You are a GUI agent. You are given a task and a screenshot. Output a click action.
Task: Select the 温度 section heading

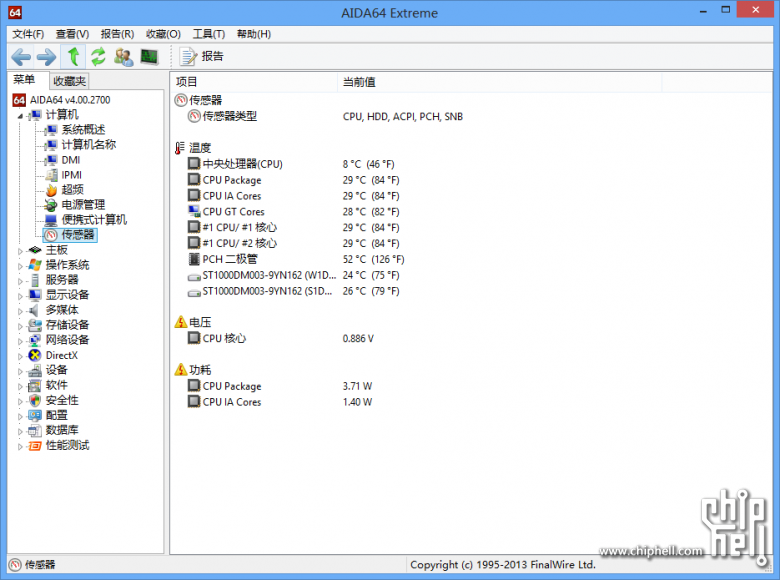[200, 148]
